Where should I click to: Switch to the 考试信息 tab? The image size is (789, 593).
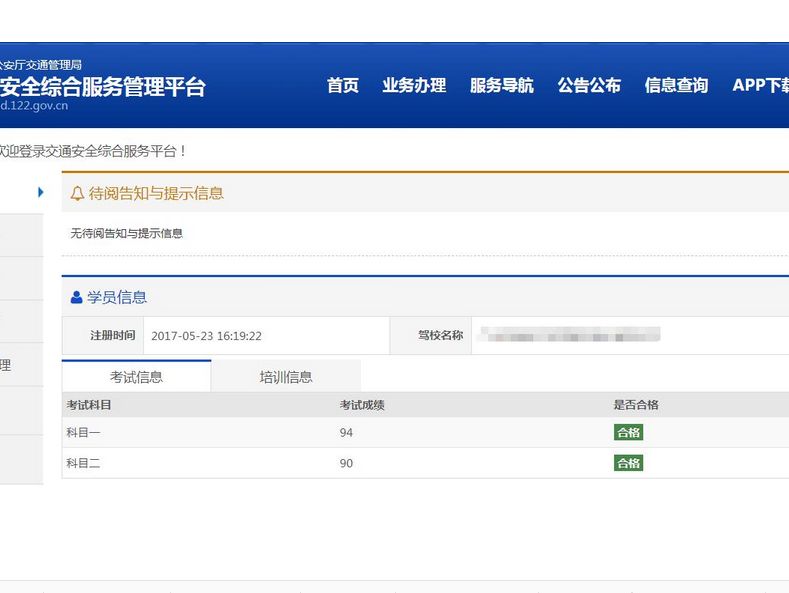click(136, 377)
